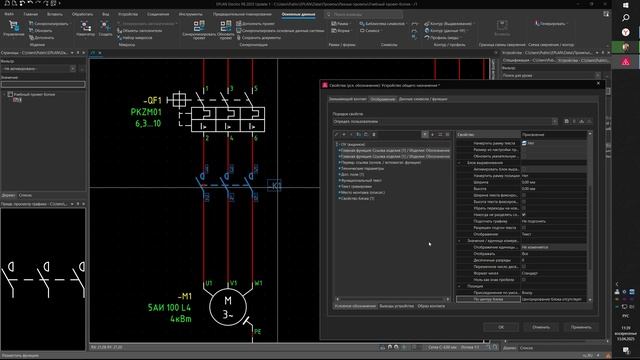Click the Сохранить документы ribbon command

coord(258,38)
